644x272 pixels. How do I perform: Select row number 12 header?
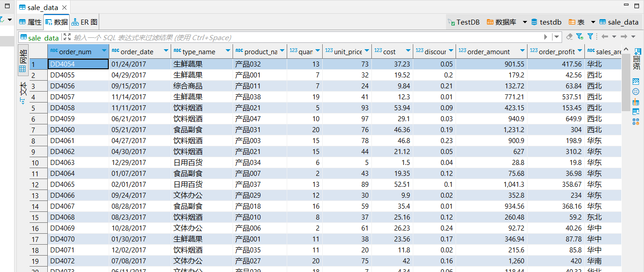pyautogui.click(x=39, y=185)
